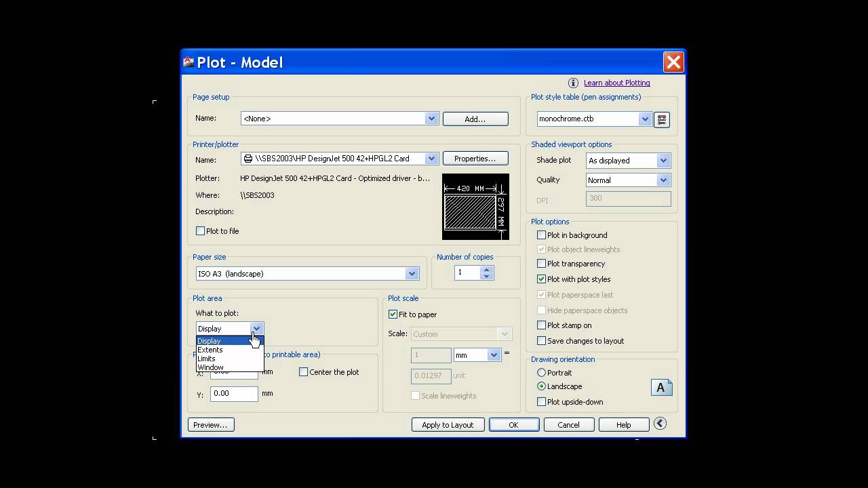Click the Preview... button
The width and height of the screenshot is (868, 488).
[210, 425]
